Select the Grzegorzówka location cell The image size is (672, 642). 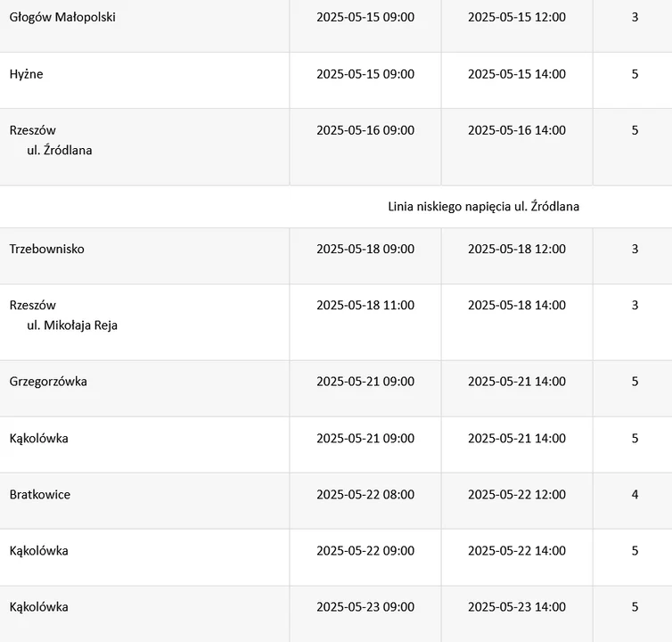coord(144,389)
